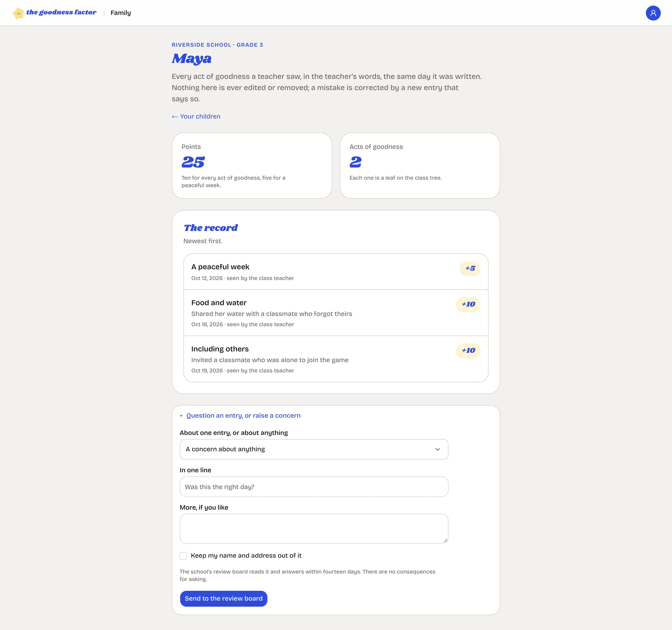Click the goodness factor star logo
The height and width of the screenshot is (630, 672).
tap(18, 13)
